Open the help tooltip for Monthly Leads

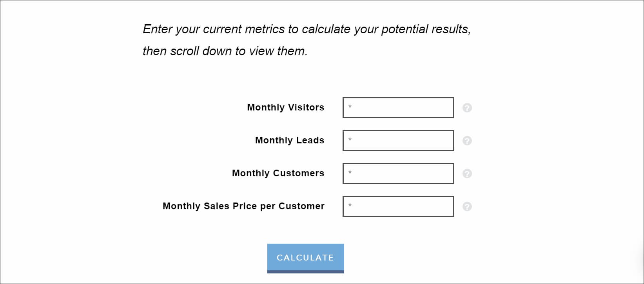[467, 141]
